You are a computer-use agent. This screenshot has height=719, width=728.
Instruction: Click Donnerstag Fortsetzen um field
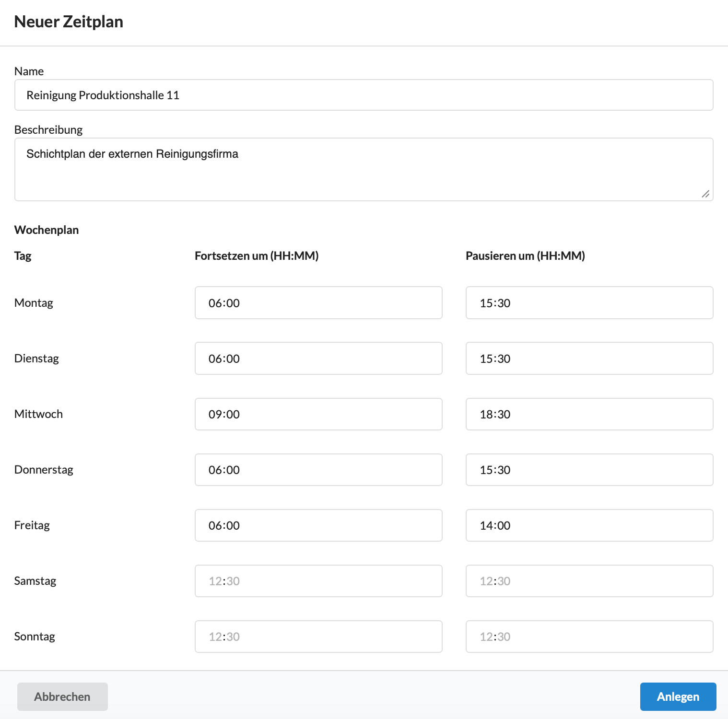[318, 470]
